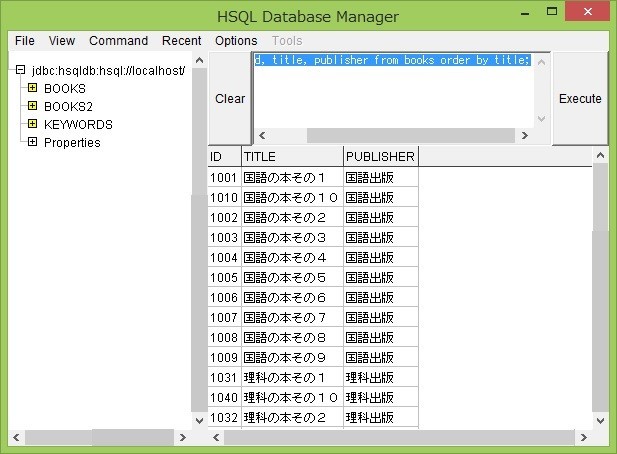
Task: Select the title cell 国語の本その３
Action: click(292, 238)
